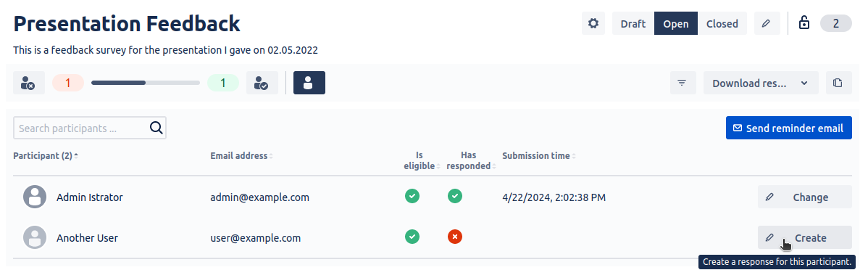The height and width of the screenshot is (270, 868).
Task: Click the response progress bar
Action: (x=146, y=83)
